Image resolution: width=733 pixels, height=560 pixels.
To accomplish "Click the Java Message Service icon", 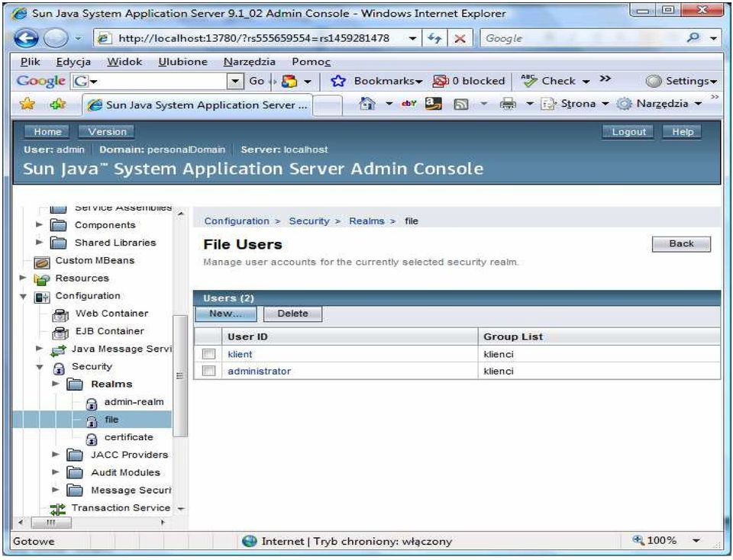I will click(59, 350).
